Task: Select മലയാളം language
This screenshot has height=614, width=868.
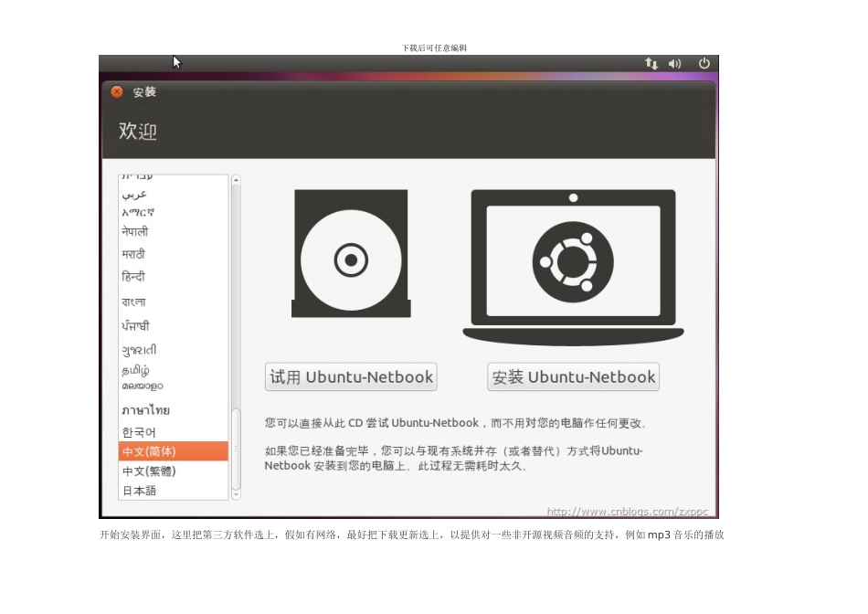Action: point(174,386)
